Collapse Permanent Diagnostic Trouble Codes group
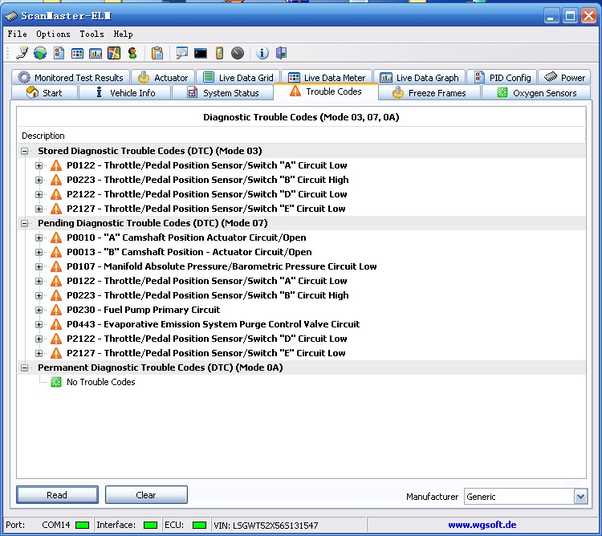Screen dimensions: 602x536 point(25,368)
